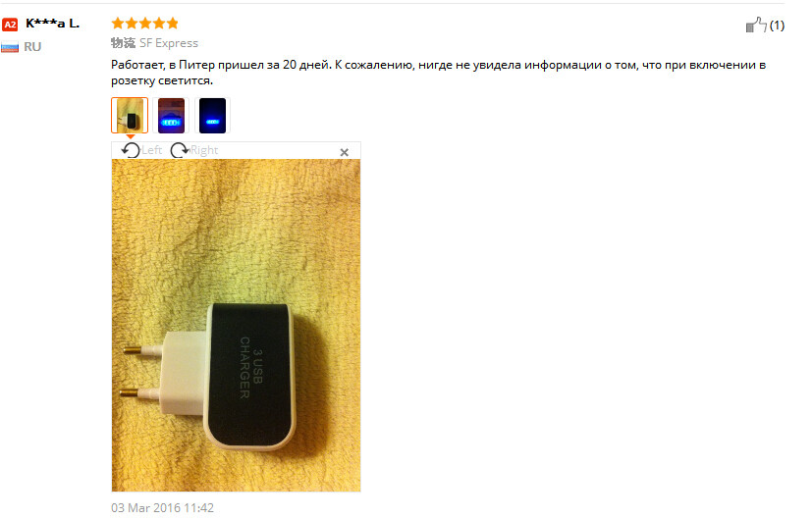812x520 pixels.
Task: Click the helpful count (1)
Action: 777,26
